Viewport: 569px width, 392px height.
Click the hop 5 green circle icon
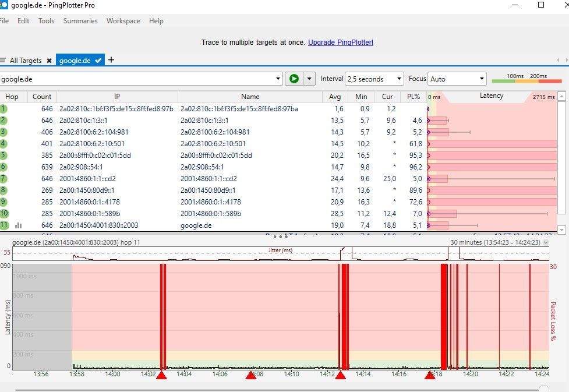(3, 155)
